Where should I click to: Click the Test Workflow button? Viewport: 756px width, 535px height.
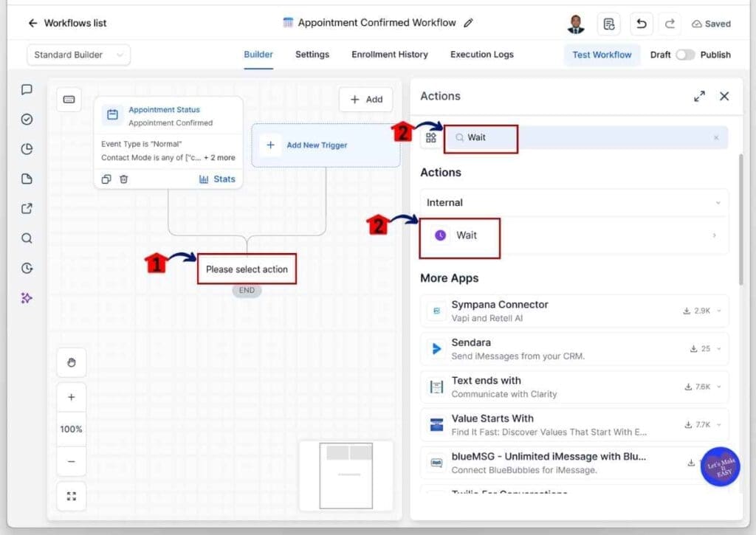[x=602, y=55]
